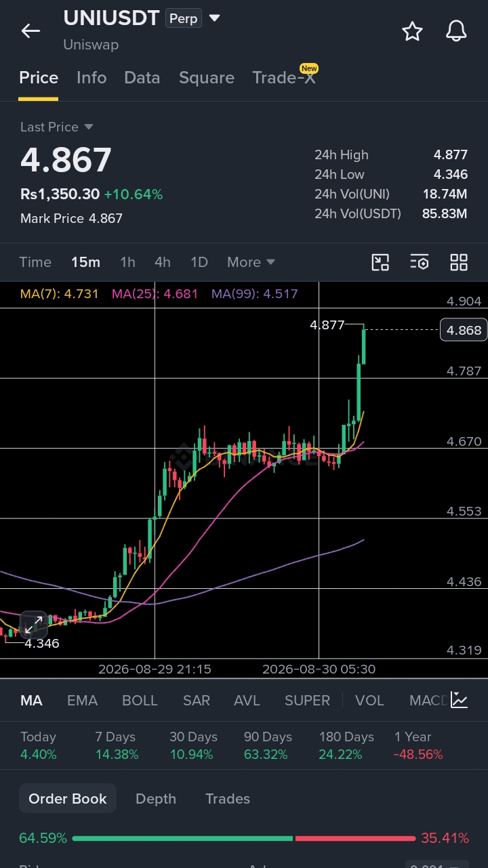The height and width of the screenshot is (868, 488).
Task: Tap the Mark Price 4.867 label
Action: coord(71,218)
